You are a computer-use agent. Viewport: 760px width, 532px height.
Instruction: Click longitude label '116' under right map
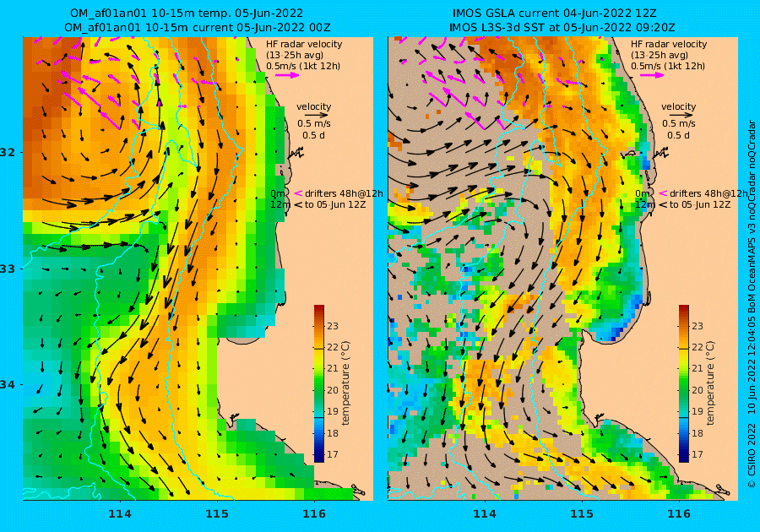[x=679, y=514]
